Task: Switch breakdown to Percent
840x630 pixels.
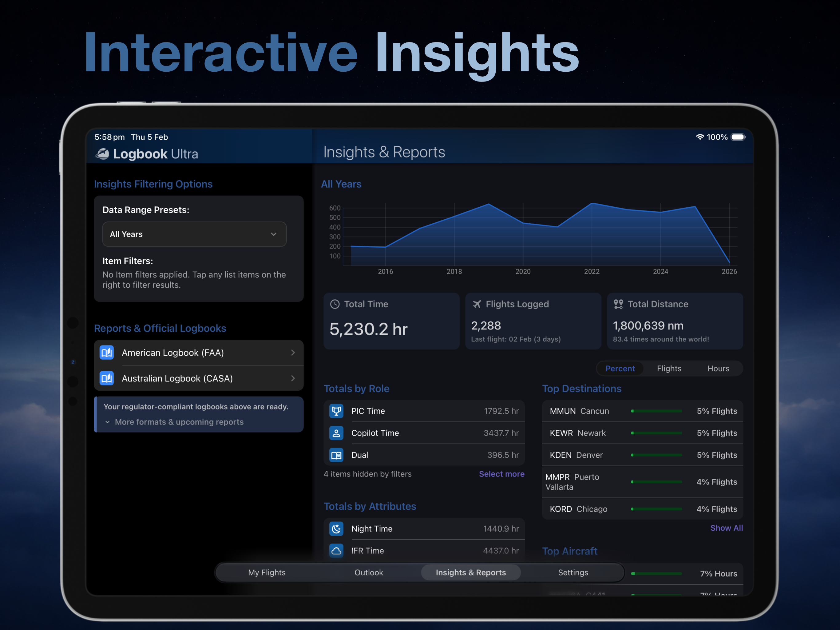Action: point(620,369)
